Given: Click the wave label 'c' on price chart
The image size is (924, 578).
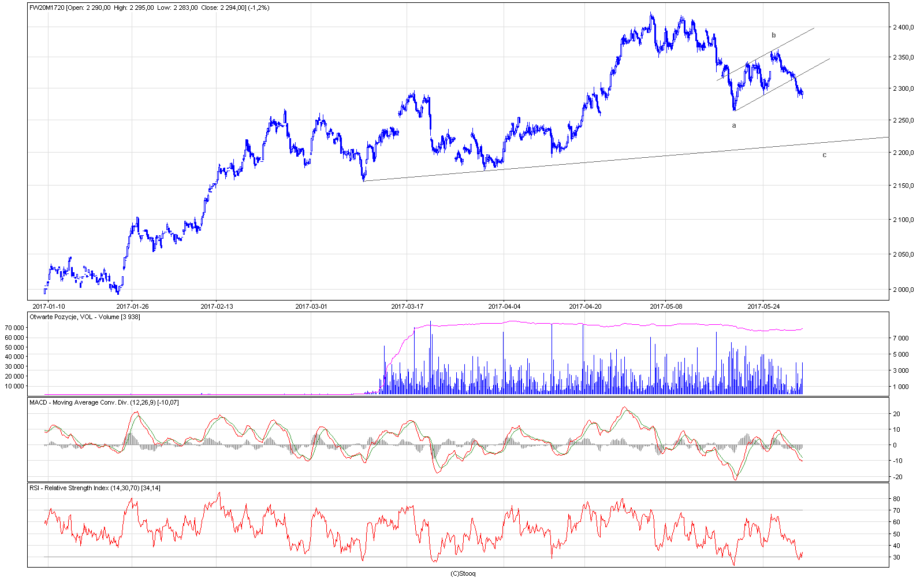Looking at the screenshot, I should (824, 155).
